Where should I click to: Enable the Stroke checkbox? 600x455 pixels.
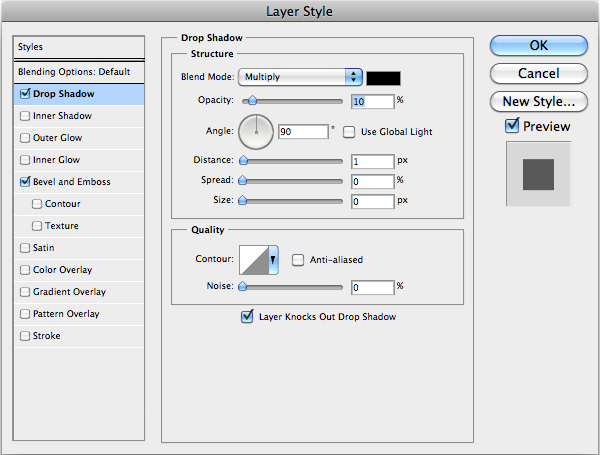pos(25,336)
